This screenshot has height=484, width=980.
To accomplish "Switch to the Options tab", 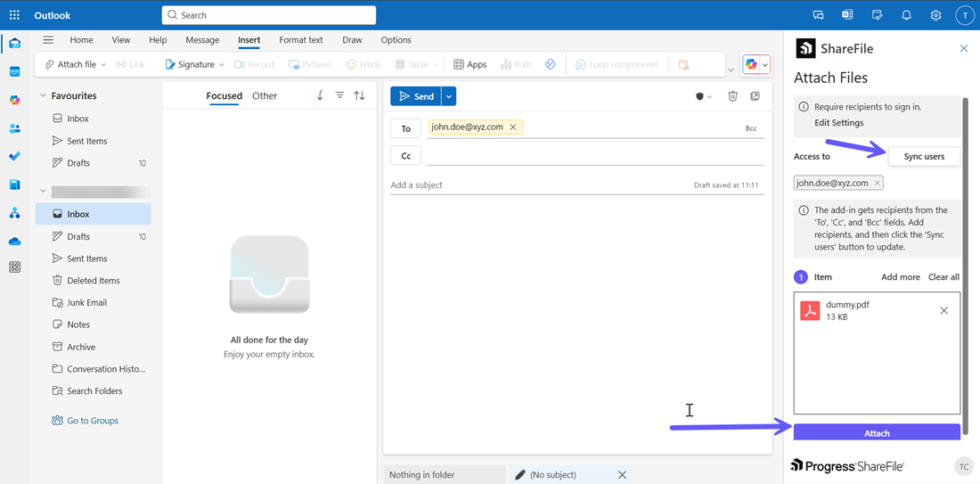I will 396,40.
